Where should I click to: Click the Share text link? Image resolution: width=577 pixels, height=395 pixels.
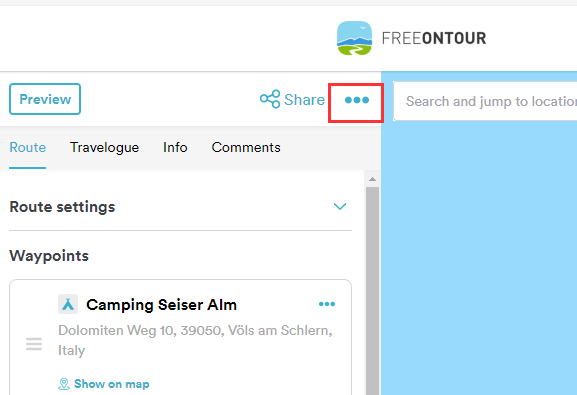[x=304, y=100]
